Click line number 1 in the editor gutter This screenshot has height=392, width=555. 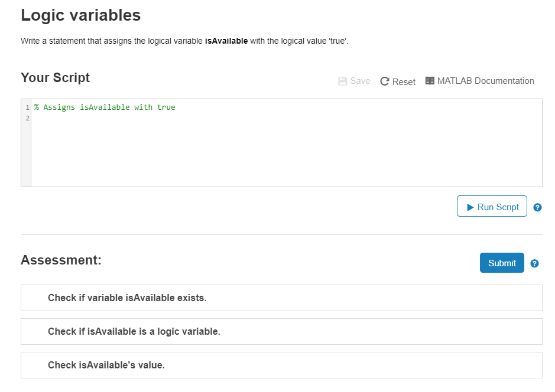[26, 107]
